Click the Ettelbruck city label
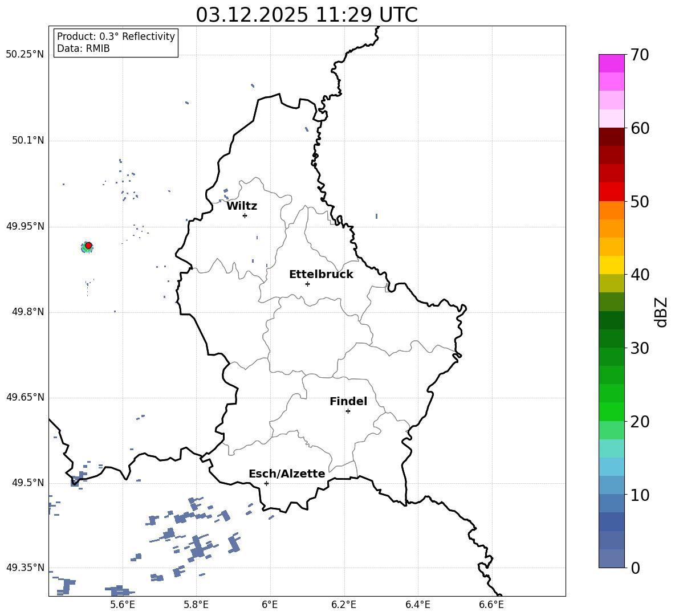 (321, 275)
